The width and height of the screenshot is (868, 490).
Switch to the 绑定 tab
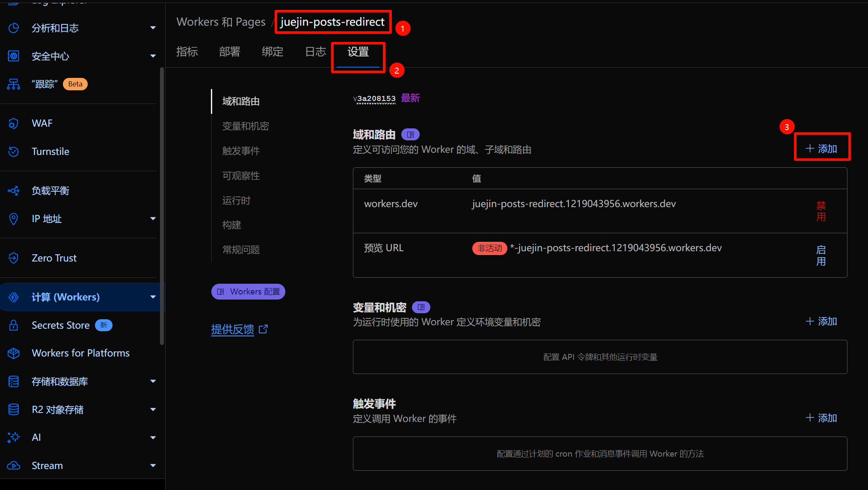pos(273,52)
